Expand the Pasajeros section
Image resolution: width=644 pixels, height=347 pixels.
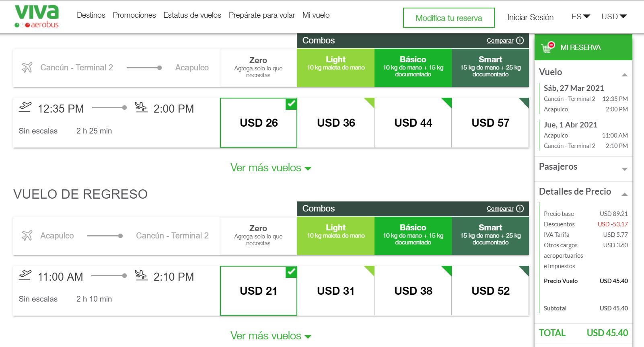pyautogui.click(x=624, y=169)
